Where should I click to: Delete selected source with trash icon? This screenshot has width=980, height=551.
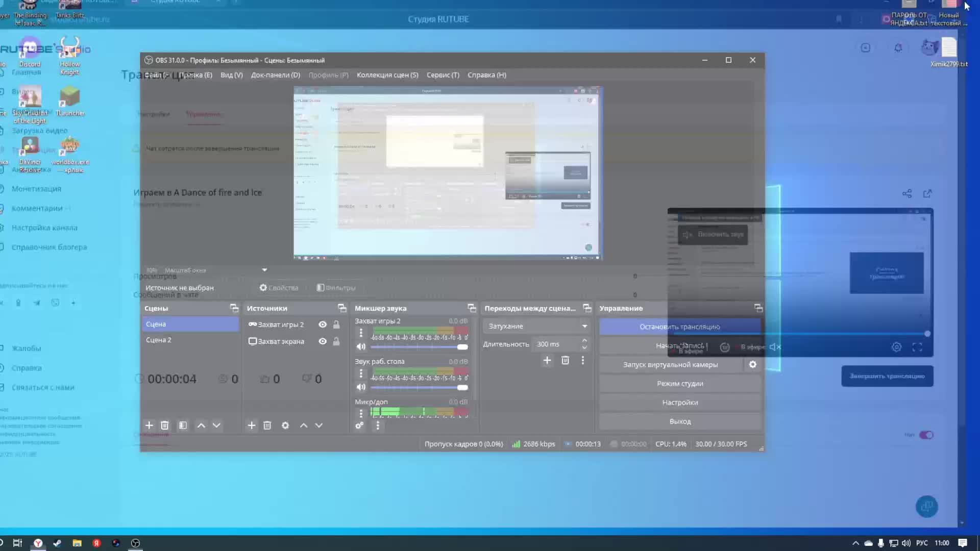coord(267,425)
